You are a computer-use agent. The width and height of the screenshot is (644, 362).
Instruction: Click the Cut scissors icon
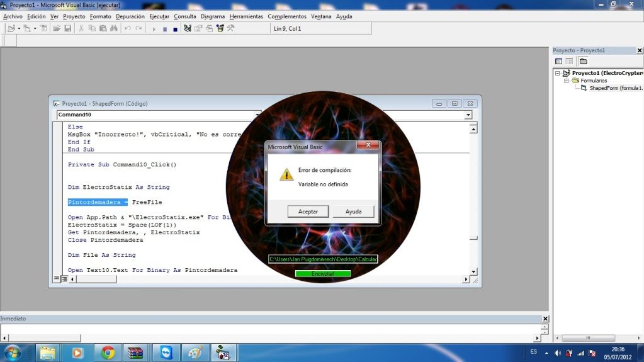(81, 28)
